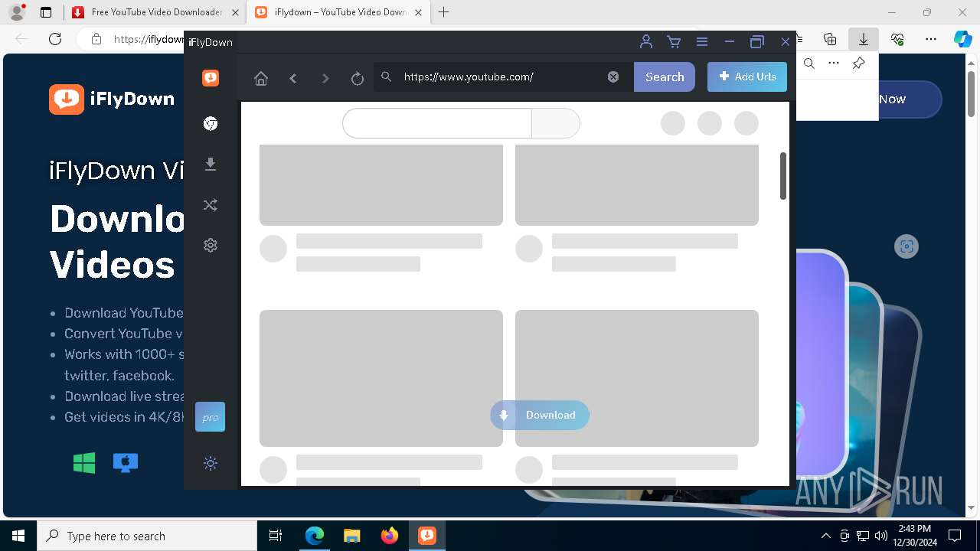Open the converter shuffle icon in sidebar
The height and width of the screenshot is (551, 980).
pyautogui.click(x=211, y=205)
